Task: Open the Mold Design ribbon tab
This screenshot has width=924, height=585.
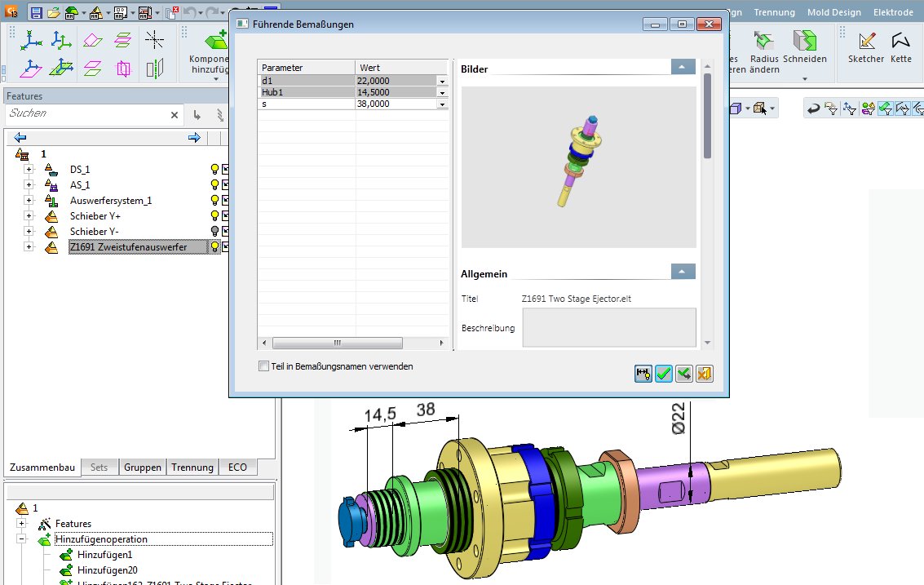Action: click(833, 12)
